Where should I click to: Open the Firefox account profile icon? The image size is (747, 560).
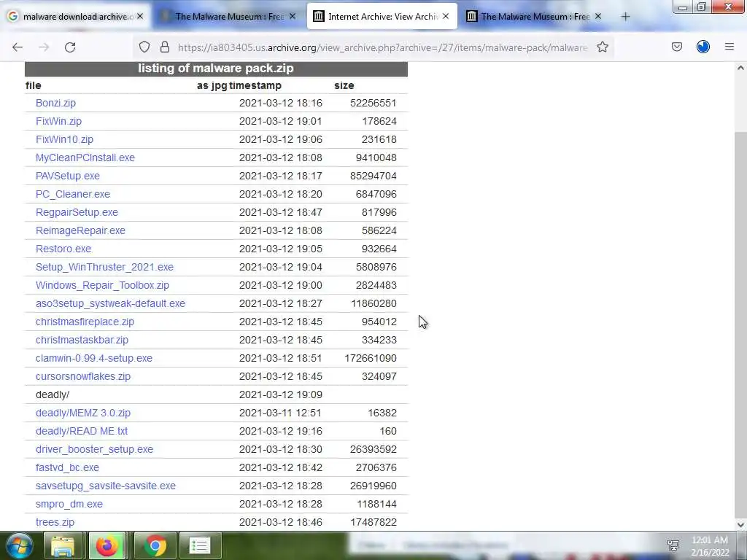point(703,47)
